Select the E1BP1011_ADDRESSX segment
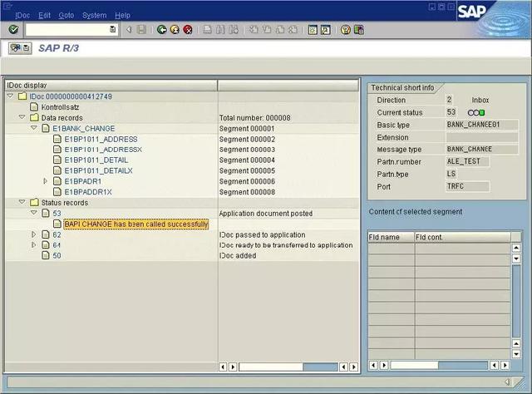This screenshot has height=394, width=532. coord(103,150)
